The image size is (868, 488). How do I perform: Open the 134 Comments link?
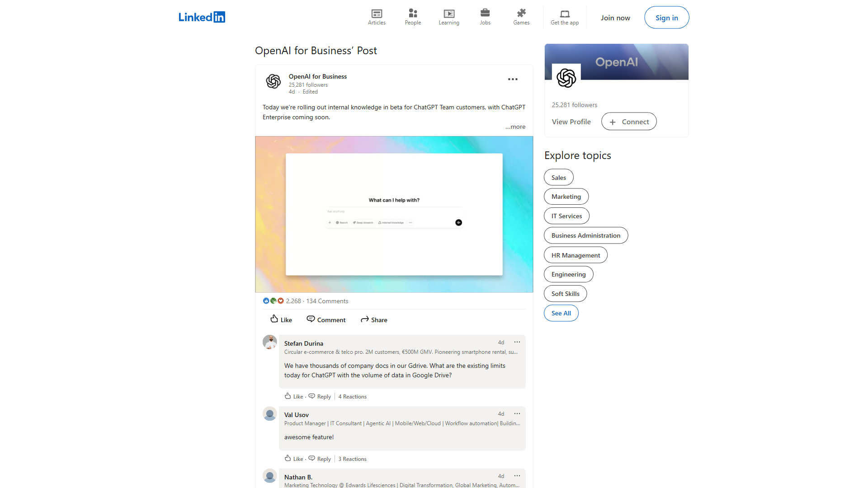(327, 301)
